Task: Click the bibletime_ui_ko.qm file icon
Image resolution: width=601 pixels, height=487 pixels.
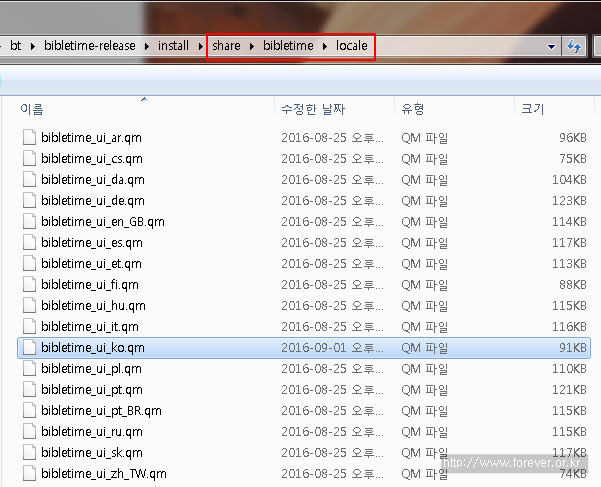Action: click(x=30, y=348)
